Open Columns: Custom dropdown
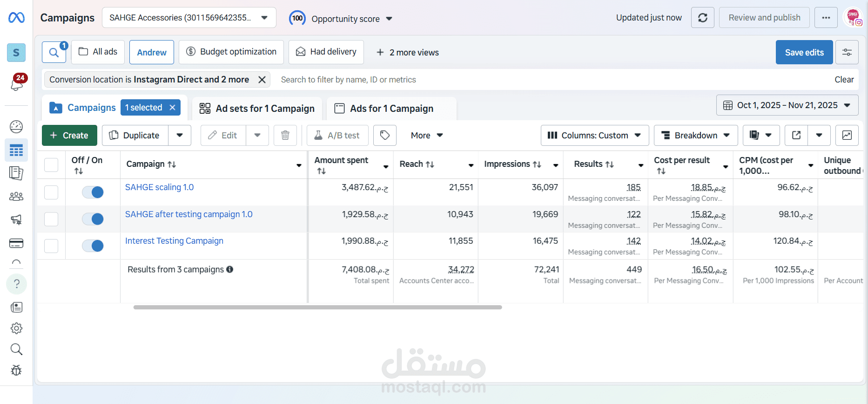This screenshot has height=404, width=868. [x=595, y=135]
